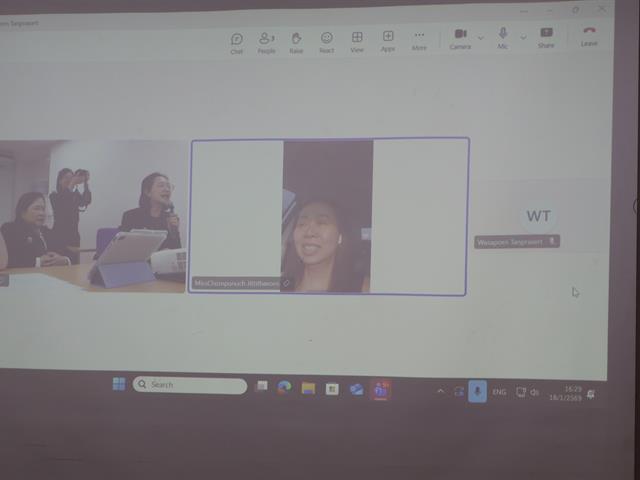
Task: Expand the Camera options dropdown arrow
Action: pos(481,38)
